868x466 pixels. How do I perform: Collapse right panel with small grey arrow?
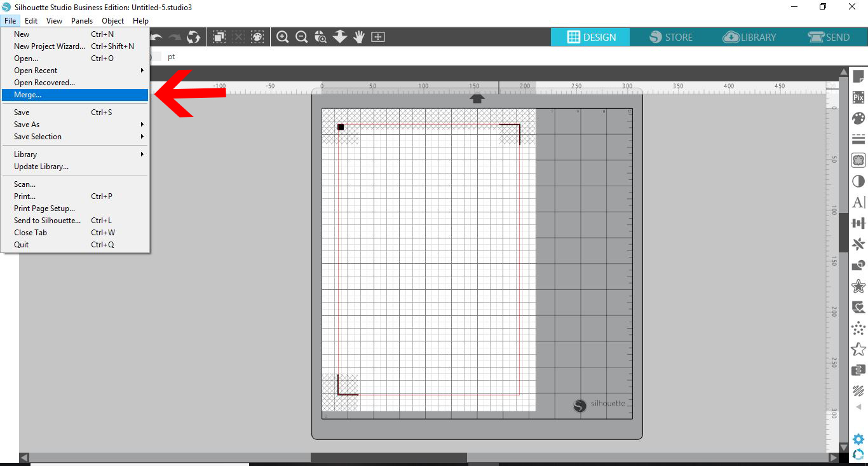(858, 407)
